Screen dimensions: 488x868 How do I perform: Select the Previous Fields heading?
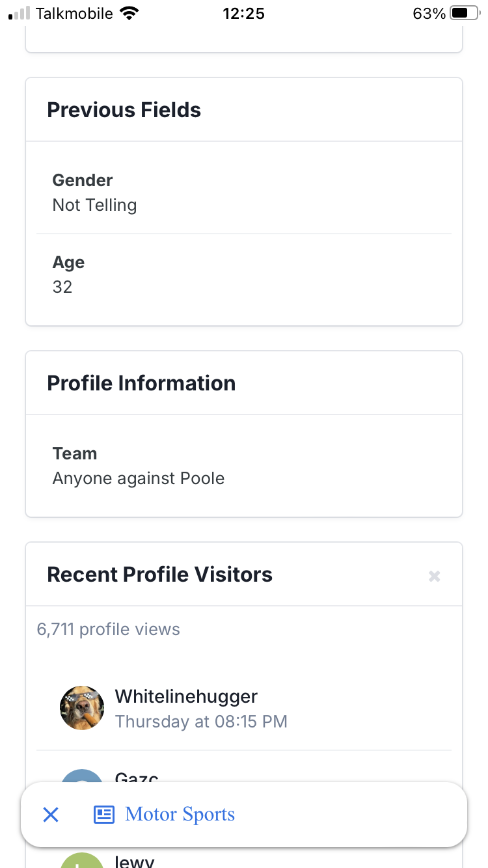[x=124, y=110]
